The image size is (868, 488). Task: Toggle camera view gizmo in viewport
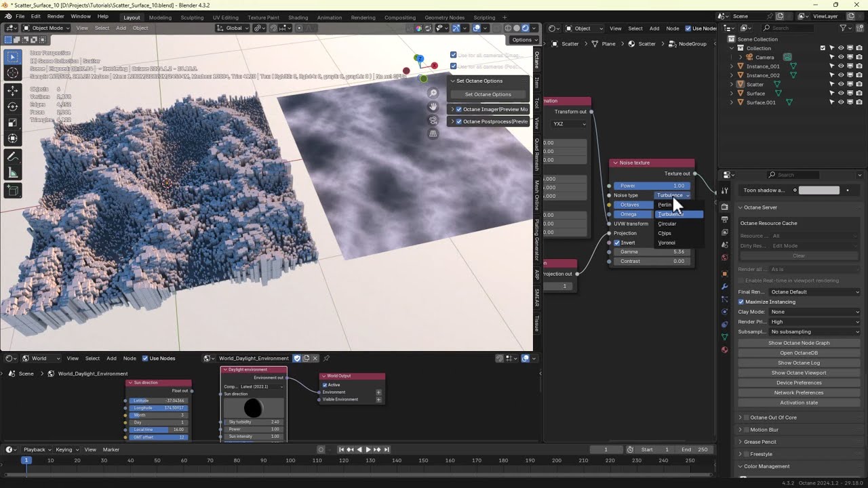pyautogui.click(x=433, y=120)
